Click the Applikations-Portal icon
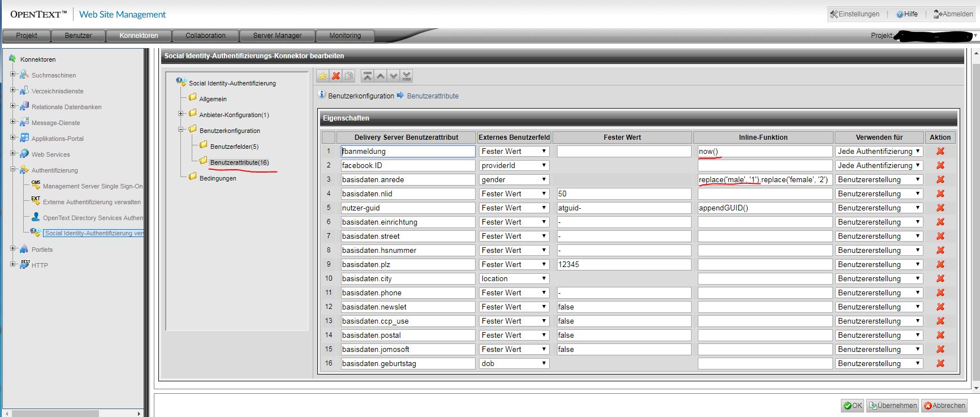The width and height of the screenshot is (980, 417). pos(24,138)
